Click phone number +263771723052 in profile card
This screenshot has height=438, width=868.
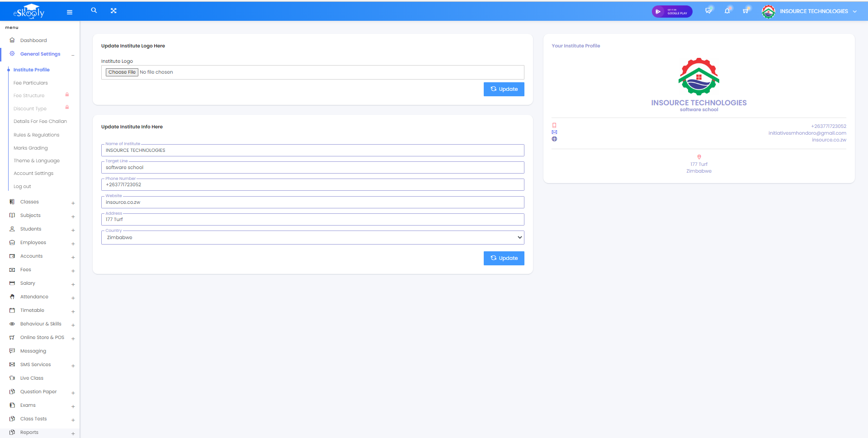tap(828, 126)
